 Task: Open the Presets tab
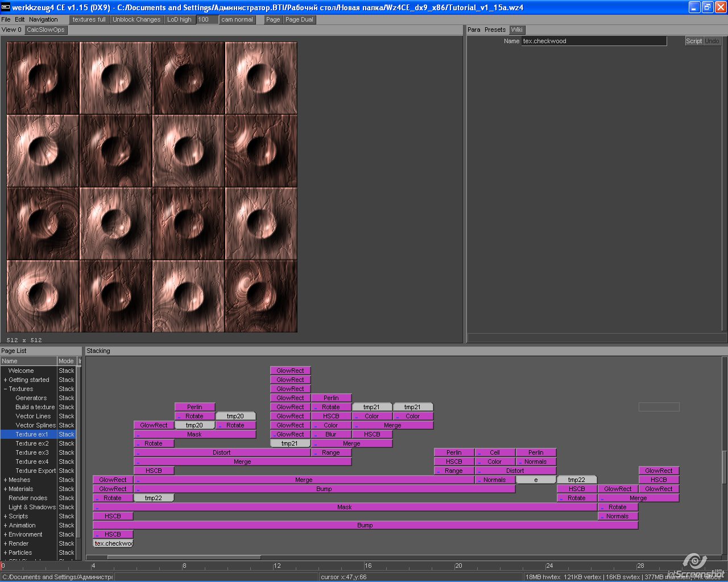tap(495, 30)
